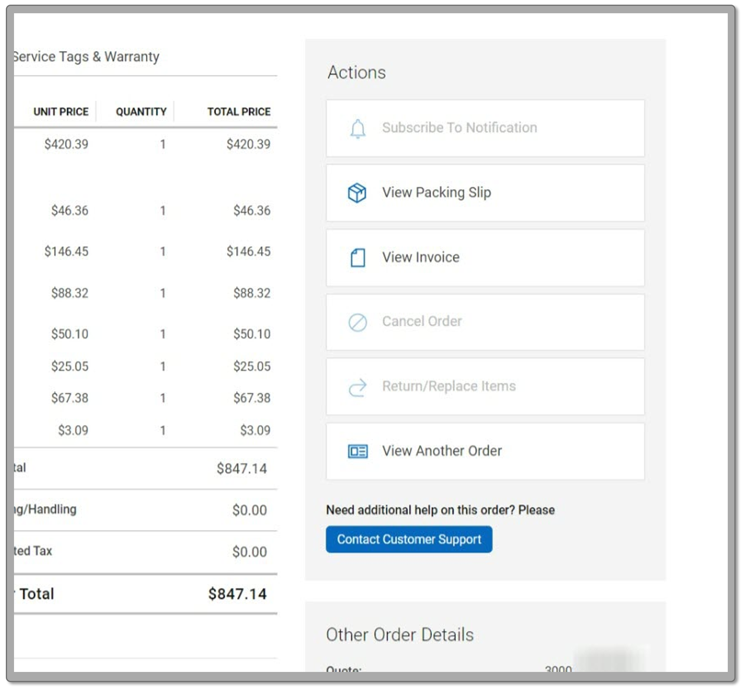Click the View Another Order card icon
The width and height of the screenshot is (741, 700).
(357, 451)
